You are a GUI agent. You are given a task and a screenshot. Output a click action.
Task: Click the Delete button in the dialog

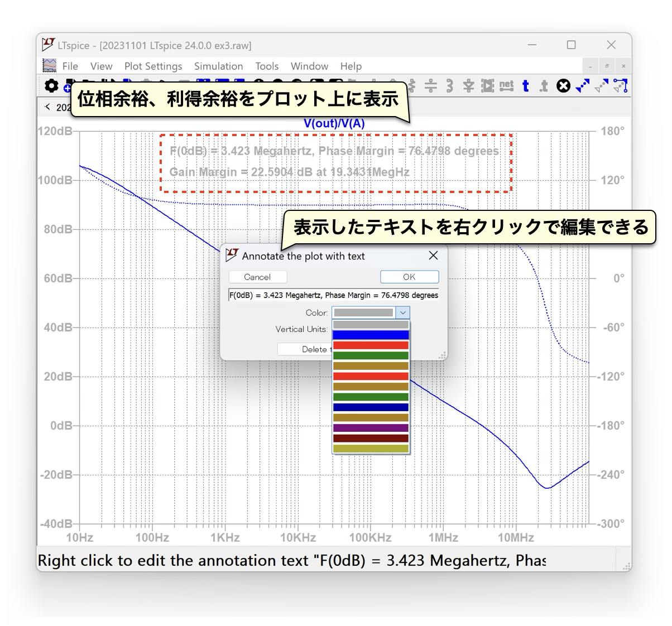305,349
